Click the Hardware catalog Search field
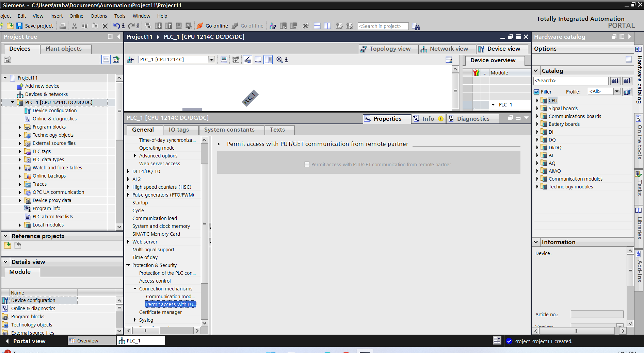644x353 pixels. (x=571, y=81)
